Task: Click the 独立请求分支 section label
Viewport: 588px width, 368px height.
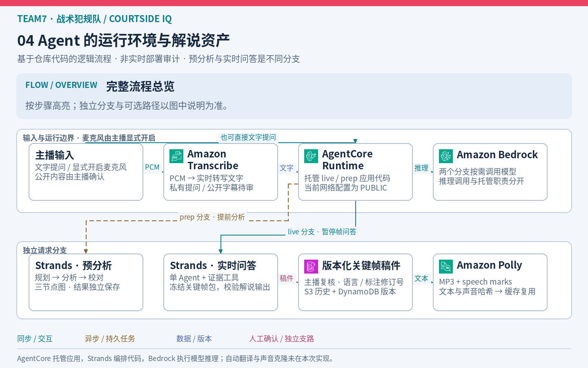Action: click(x=45, y=250)
